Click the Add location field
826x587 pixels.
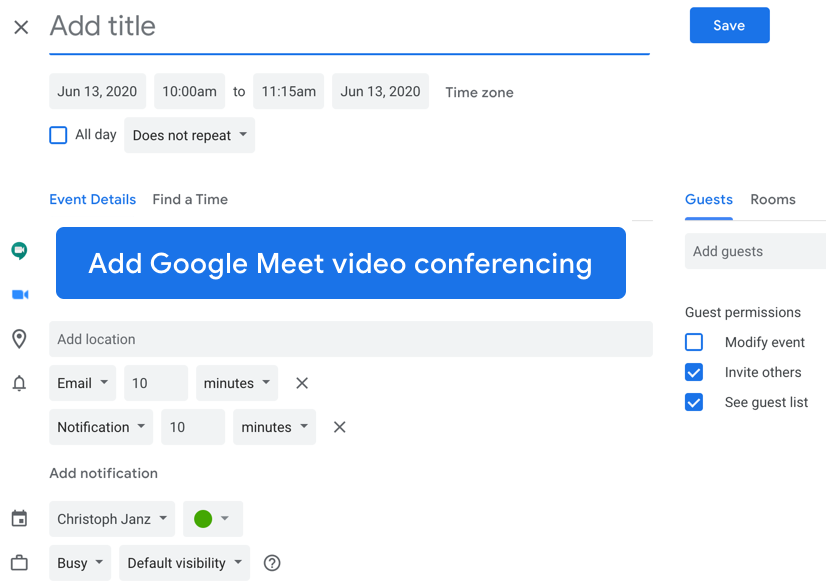coord(351,339)
